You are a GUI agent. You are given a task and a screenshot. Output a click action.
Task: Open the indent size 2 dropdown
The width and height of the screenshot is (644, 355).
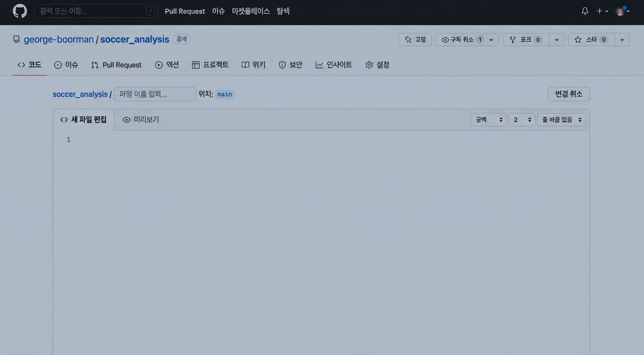tap(522, 120)
